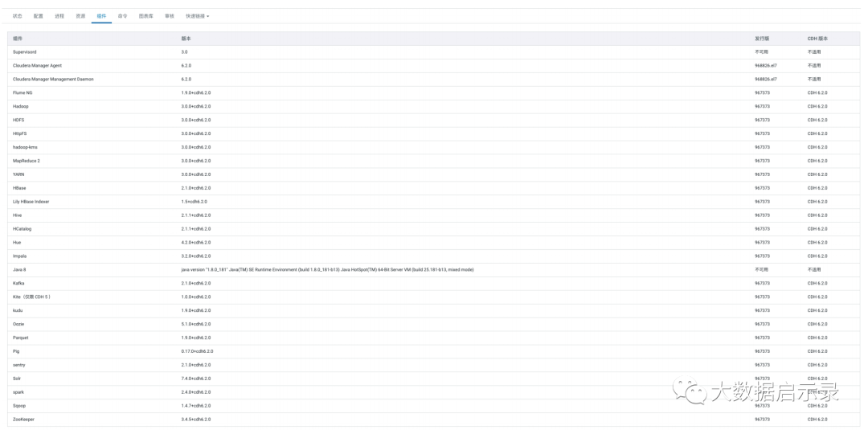868x430 pixels.
Task: Select the Flume NG component name
Action: click(23, 92)
